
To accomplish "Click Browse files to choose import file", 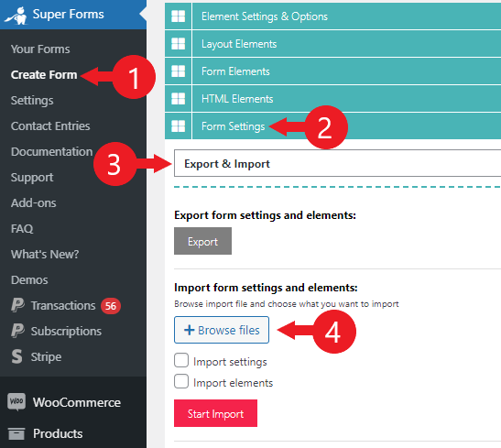I will click(x=222, y=330).
